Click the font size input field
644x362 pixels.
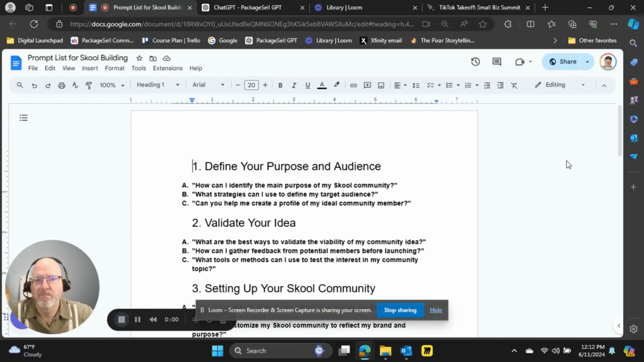[252, 84]
